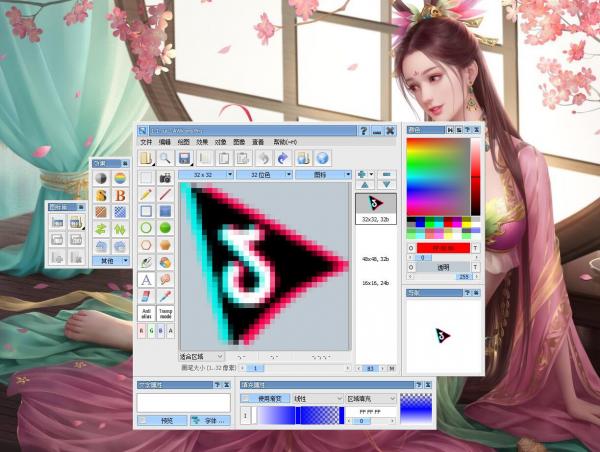Open the 效果 menu

[x=201, y=143]
